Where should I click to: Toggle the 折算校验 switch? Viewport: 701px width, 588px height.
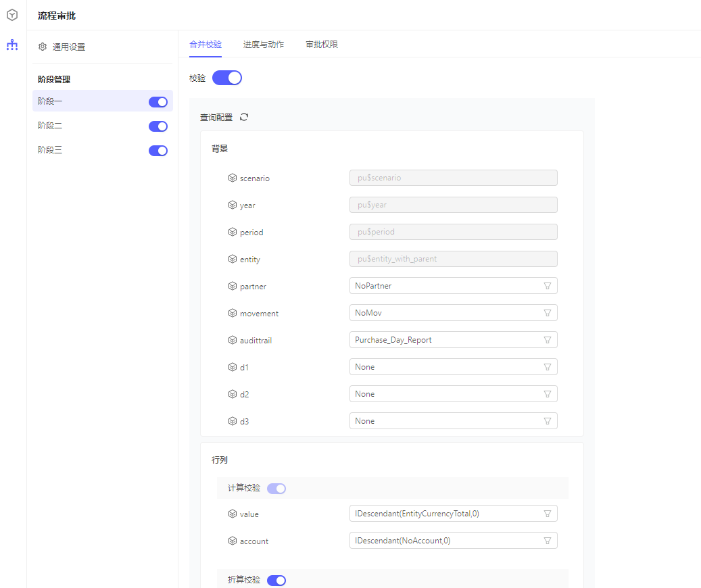pos(276,581)
